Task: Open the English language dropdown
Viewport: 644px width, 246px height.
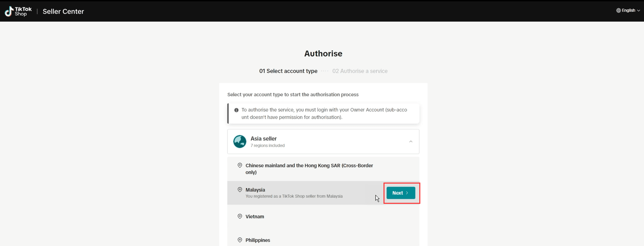Action: [628, 10]
